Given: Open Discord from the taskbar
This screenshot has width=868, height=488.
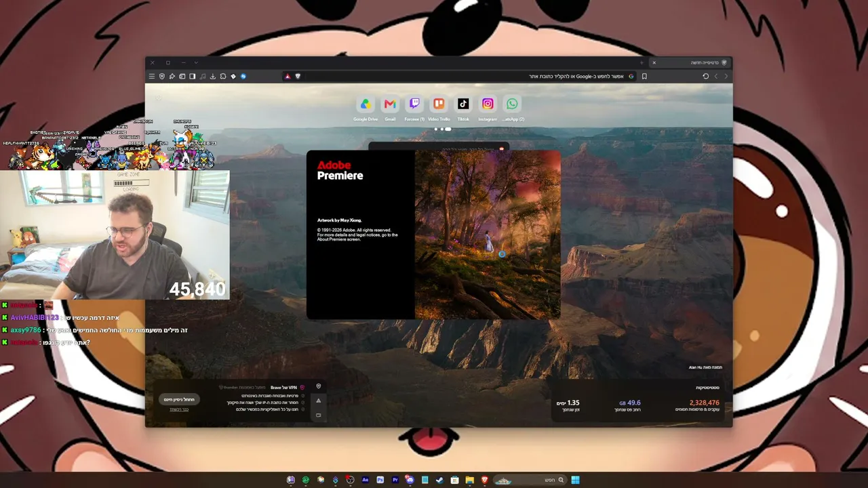Looking at the screenshot, I should click(x=410, y=480).
